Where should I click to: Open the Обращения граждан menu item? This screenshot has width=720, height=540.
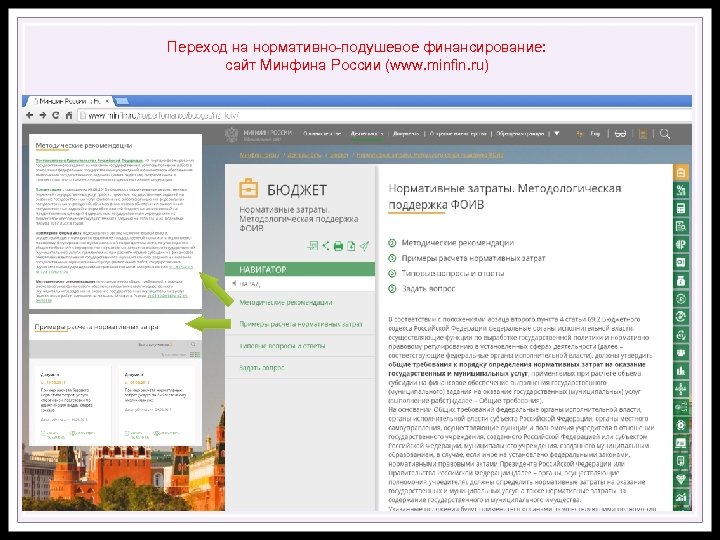point(520,134)
